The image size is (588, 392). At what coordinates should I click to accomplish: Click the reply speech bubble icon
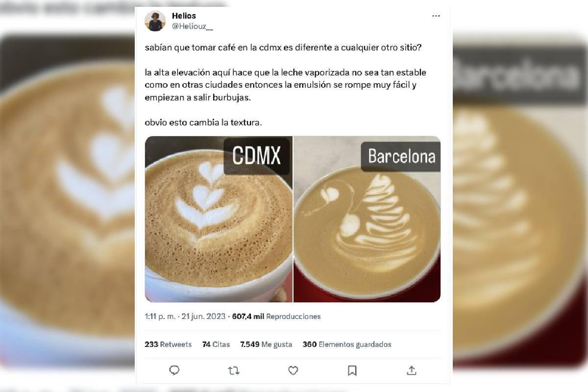point(174,370)
